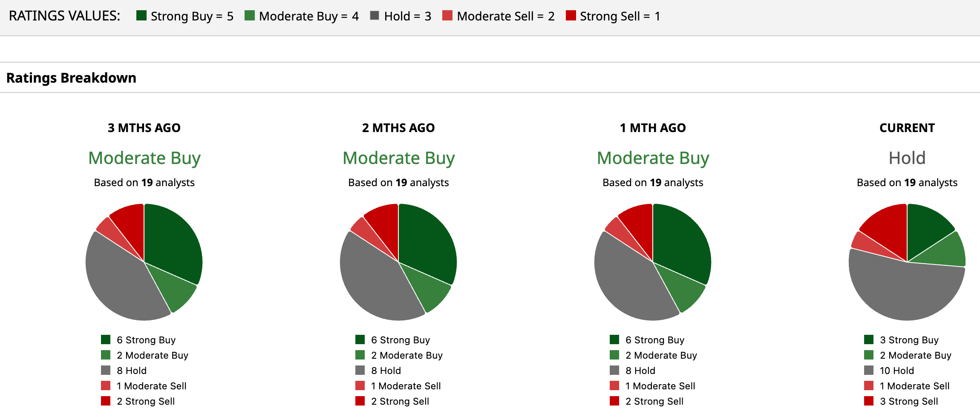This screenshot has width=980, height=420.
Task: Click the Strong Sell = 1 red swatch
Action: 571,16
